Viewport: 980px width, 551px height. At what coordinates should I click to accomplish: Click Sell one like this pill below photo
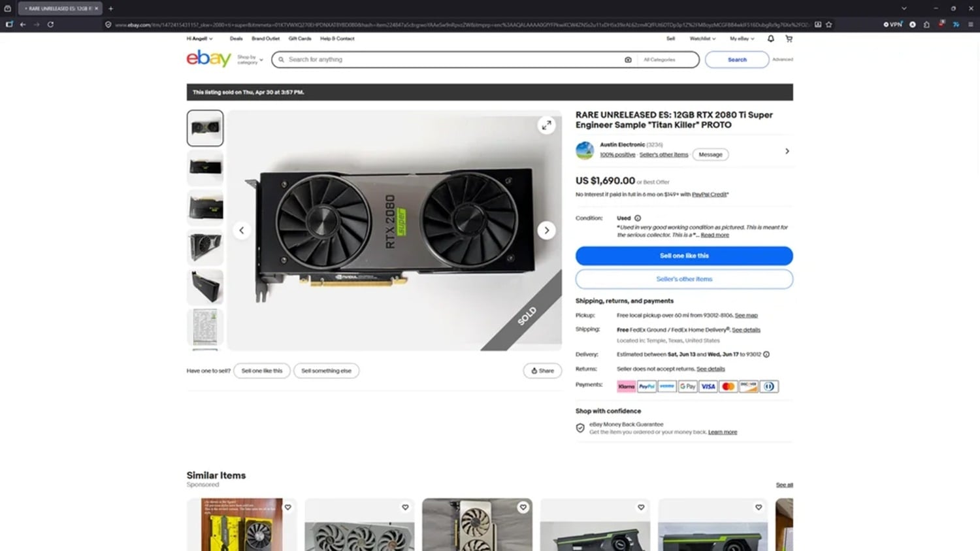click(262, 371)
